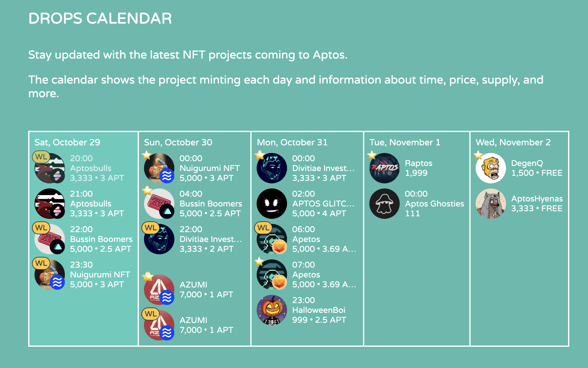Click the DegenQ project name
The width and height of the screenshot is (588, 368).
[x=527, y=163]
